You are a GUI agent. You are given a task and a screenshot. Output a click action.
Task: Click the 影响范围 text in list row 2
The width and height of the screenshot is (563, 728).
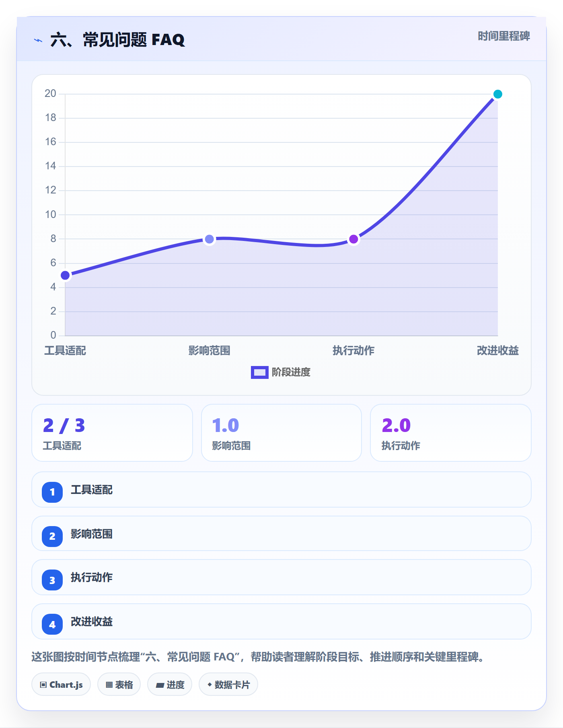pos(92,534)
